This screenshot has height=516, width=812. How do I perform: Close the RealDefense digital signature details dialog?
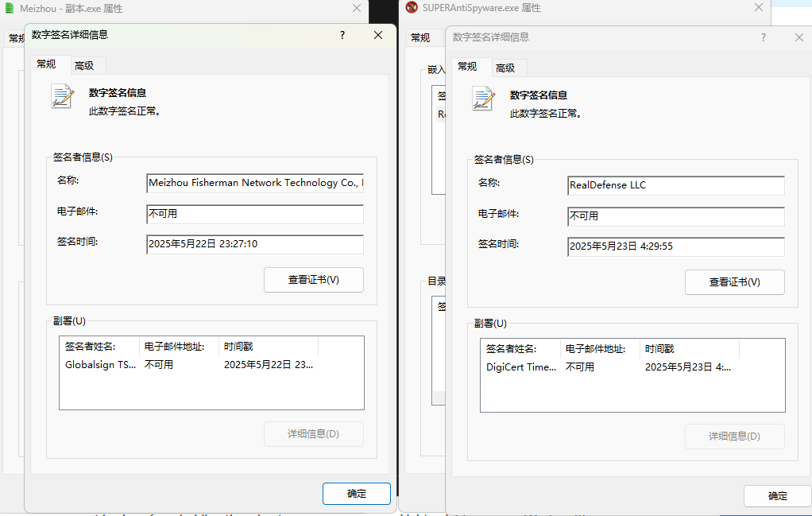tap(799, 37)
